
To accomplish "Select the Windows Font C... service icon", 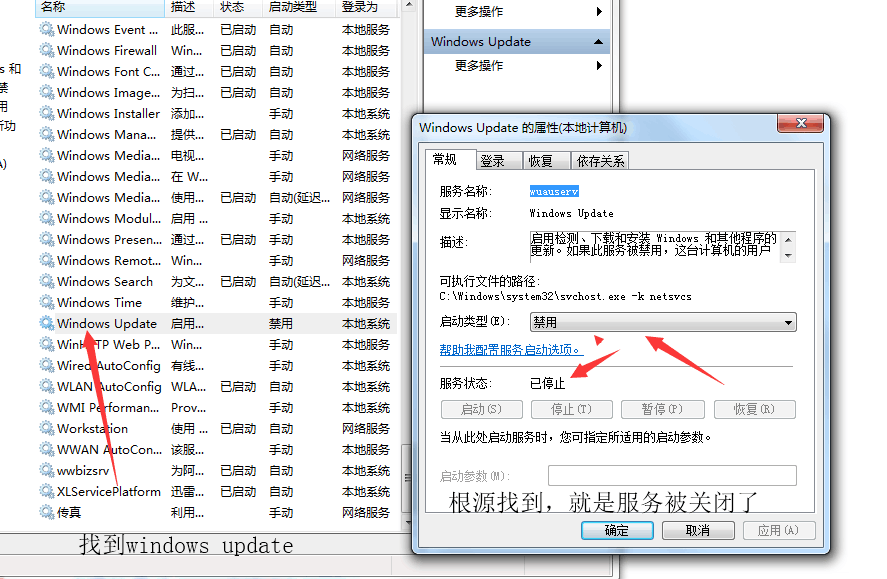I will [46, 71].
